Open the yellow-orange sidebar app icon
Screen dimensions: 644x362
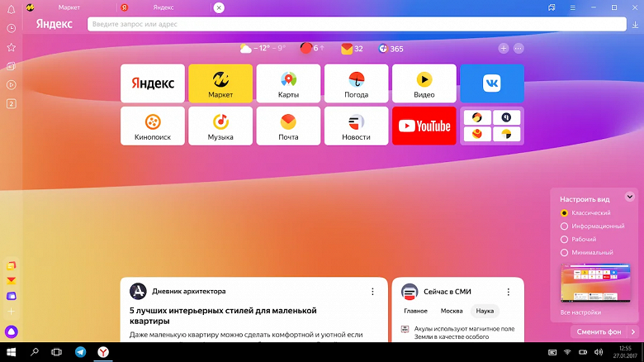[11, 266]
